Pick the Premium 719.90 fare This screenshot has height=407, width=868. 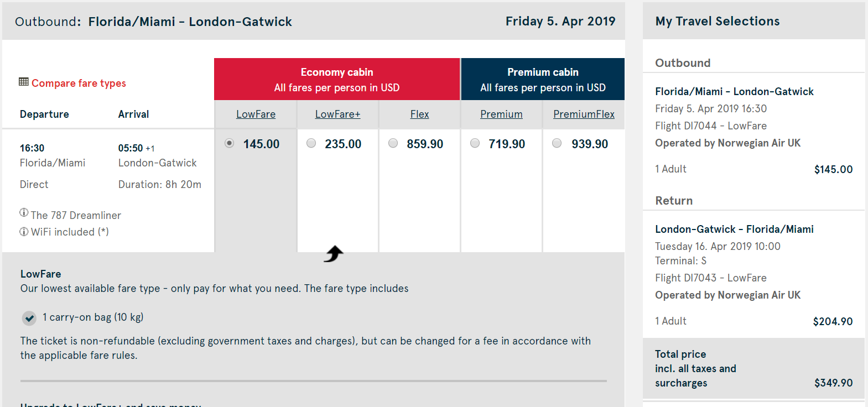475,143
